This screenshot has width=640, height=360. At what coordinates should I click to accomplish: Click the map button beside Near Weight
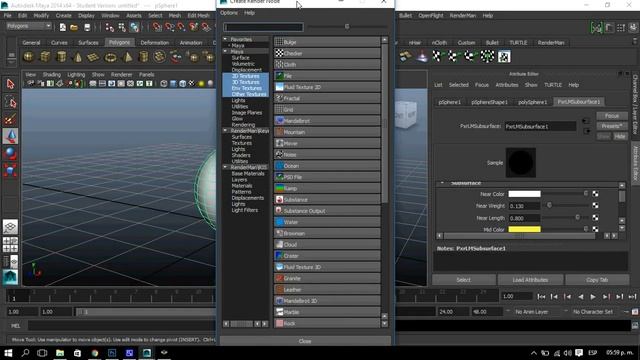pos(596,206)
